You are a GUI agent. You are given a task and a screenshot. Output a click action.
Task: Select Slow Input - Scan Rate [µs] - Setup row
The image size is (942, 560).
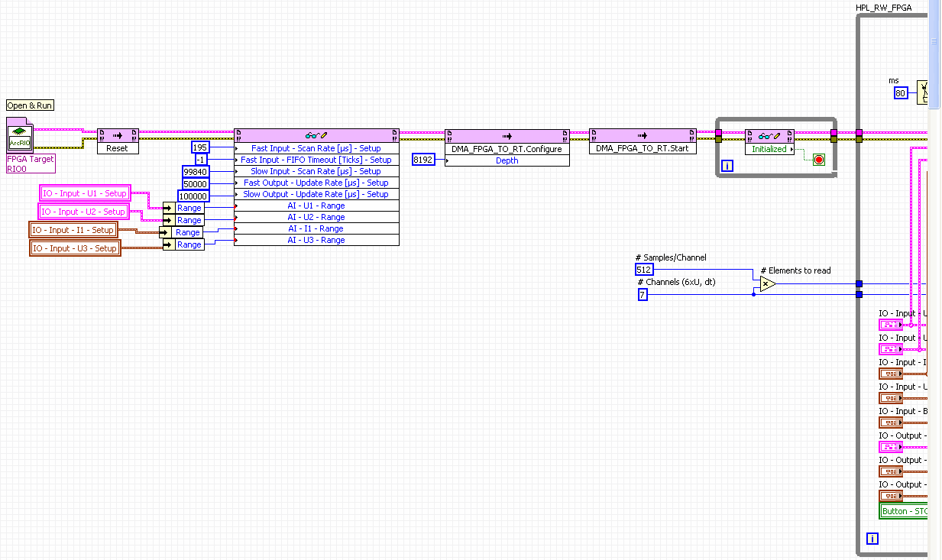pyautogui.click(x=316, y=171)
